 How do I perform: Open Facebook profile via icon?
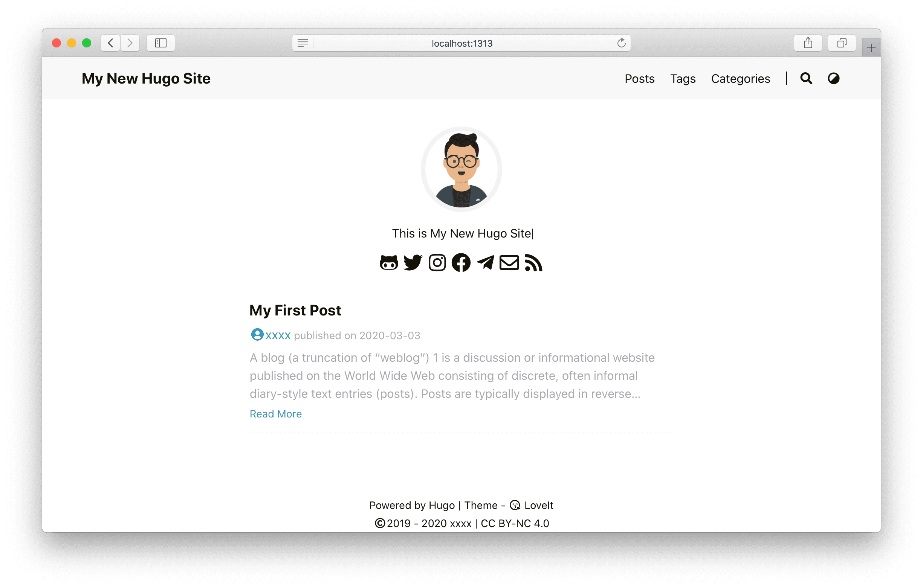pyautogui.click(x=461, y=262)
